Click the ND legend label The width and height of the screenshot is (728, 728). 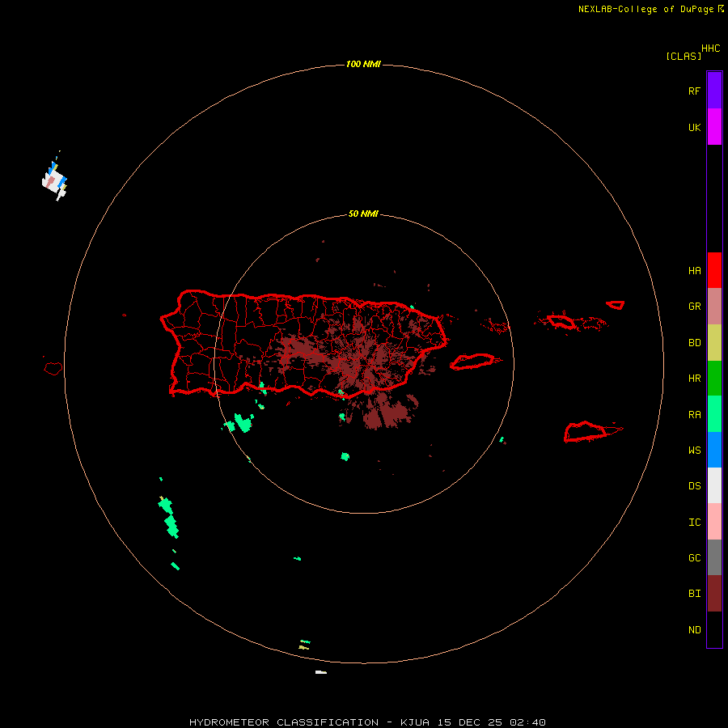[694, 630]
